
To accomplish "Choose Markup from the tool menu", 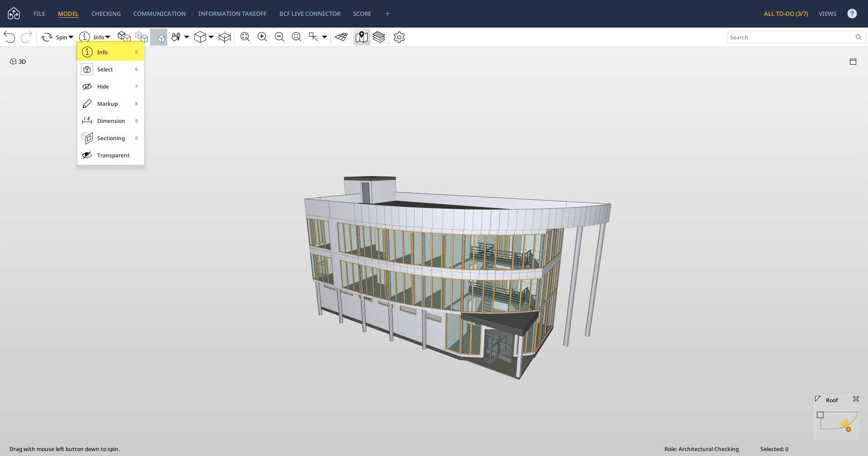I will 110,103.
